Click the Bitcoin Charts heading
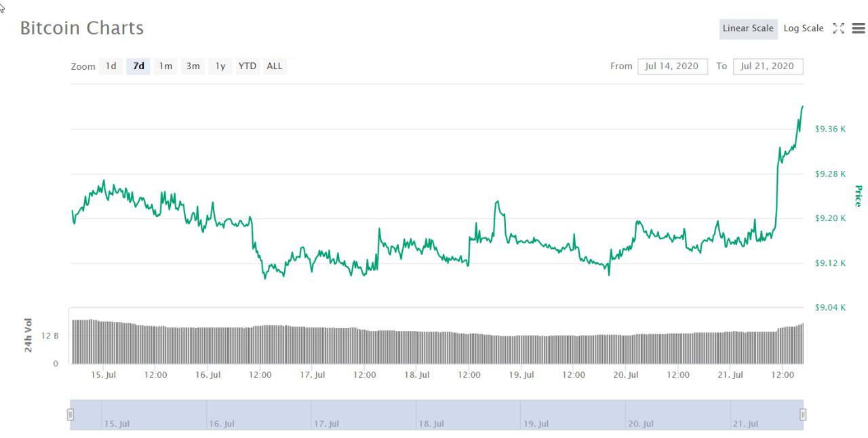Image resolution: width=868 pixels, height=438 pixels. click(x=82, y=28)
